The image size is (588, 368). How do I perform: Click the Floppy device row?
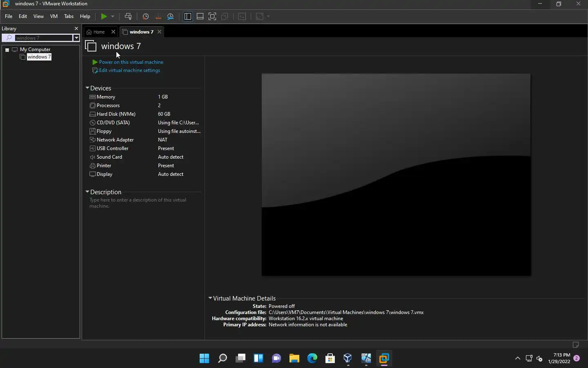pos(145,131)
